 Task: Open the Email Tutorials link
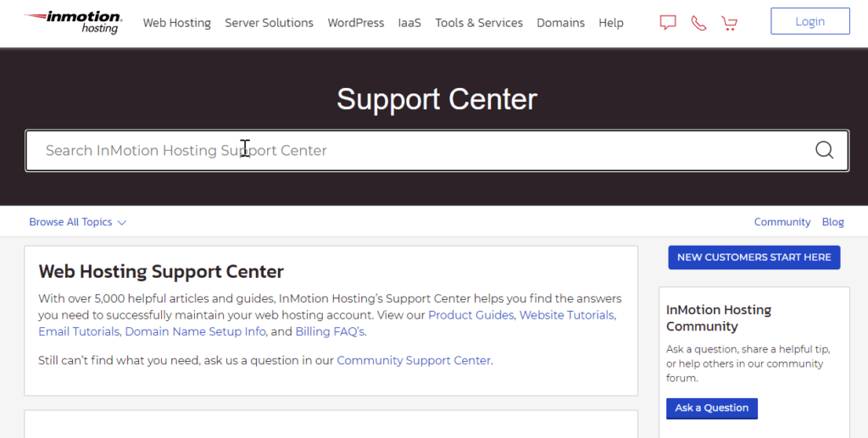pos(79,332)
